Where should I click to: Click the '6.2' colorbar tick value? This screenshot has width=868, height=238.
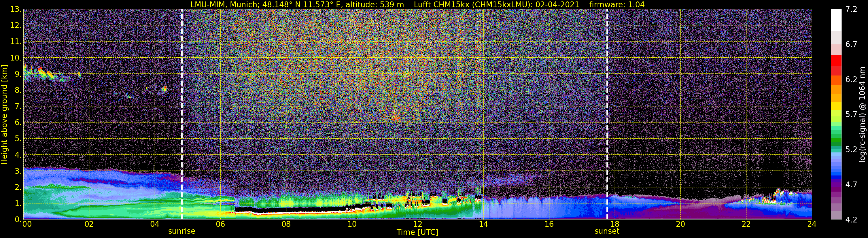pyautogui.click(x=851, y=79)
